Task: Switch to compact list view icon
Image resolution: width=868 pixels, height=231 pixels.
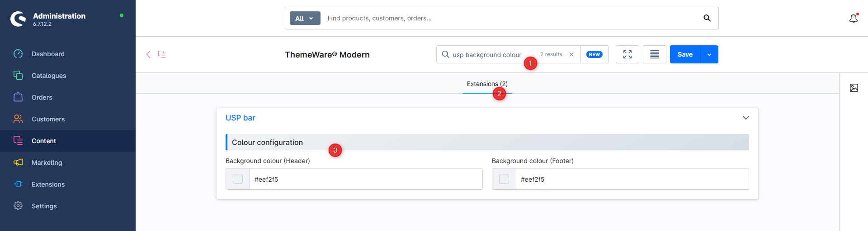Action: (x=655, y=54)
